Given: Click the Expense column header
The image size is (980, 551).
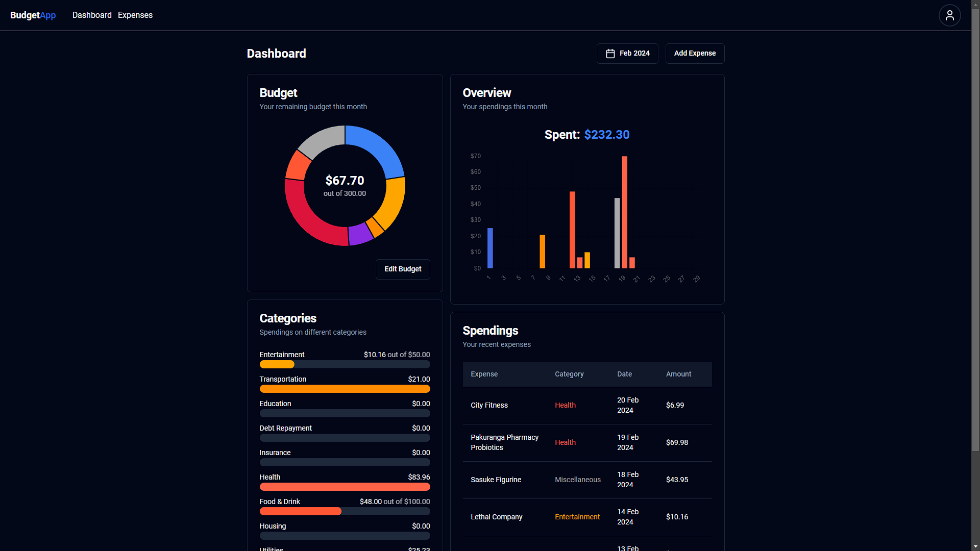Looking at the screenshot, I should tap(484, 374).
